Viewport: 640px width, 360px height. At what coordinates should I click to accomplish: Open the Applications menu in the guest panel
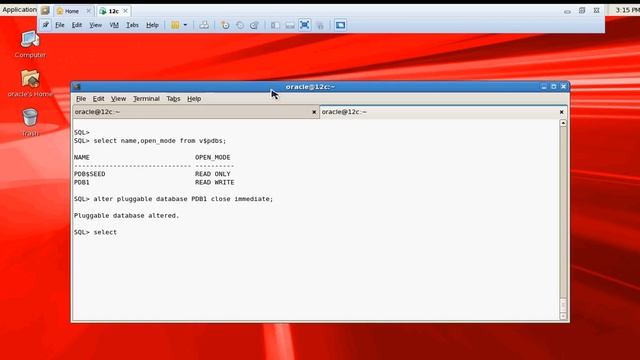tap(19, 9)
